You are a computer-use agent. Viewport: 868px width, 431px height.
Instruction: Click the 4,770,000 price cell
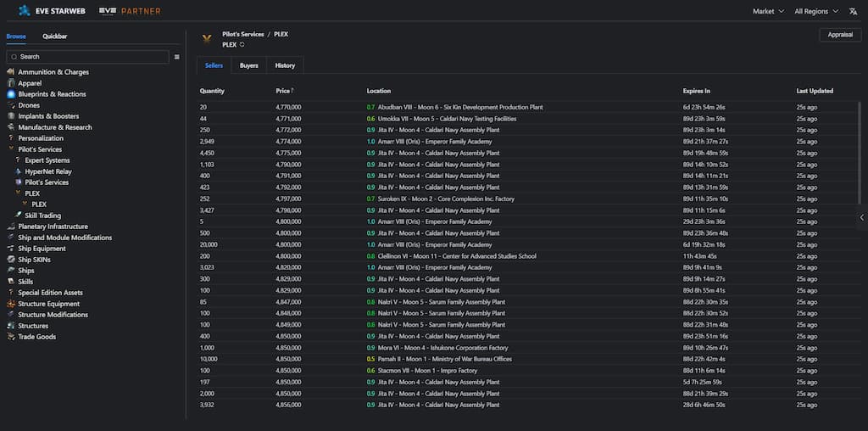tap(288, 108)
